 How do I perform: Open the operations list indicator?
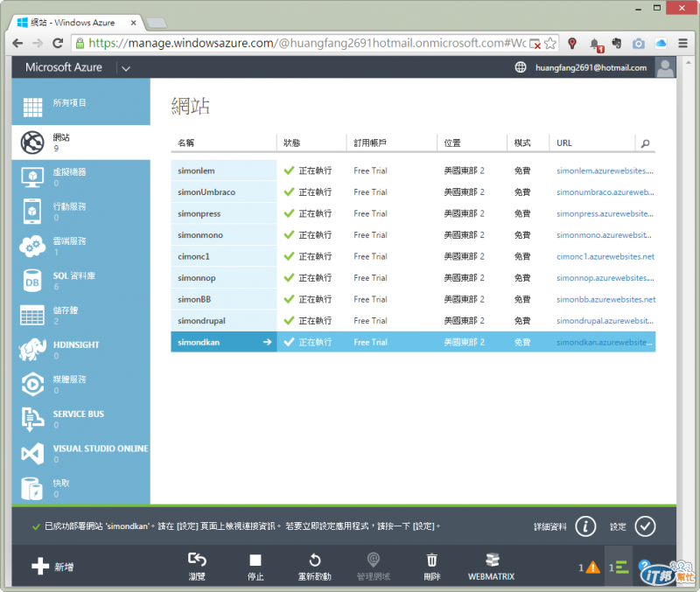[x=619, y=568]
